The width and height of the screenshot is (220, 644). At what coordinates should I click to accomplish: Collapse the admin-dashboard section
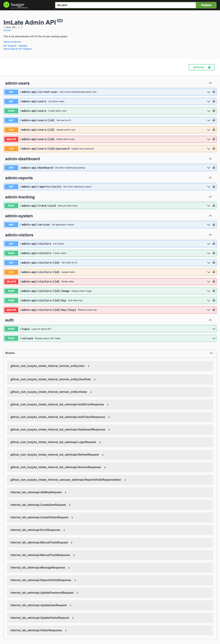tap(210, 159)
